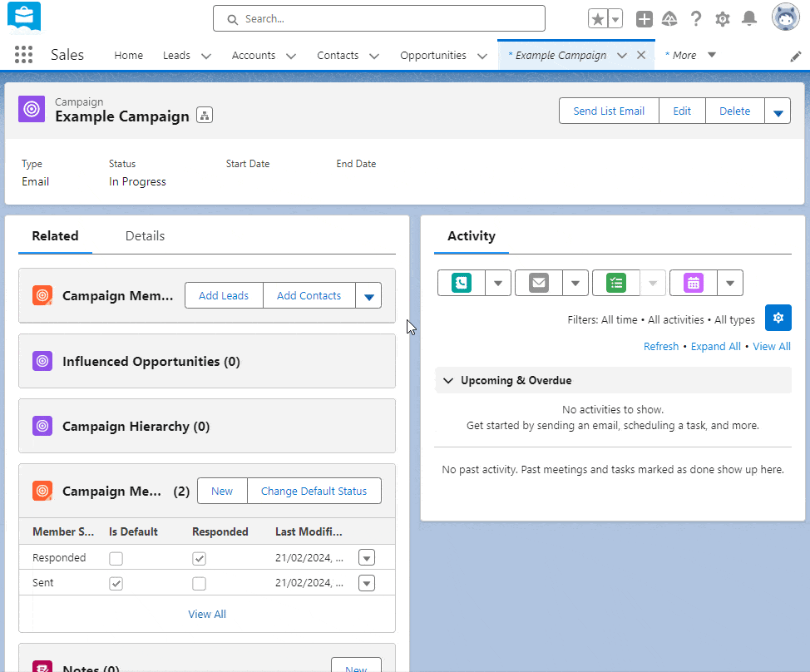This screenshot has width=810, height=672.
Task: View campaign hierarchy icon beside title
Action: tap(205, 115)
